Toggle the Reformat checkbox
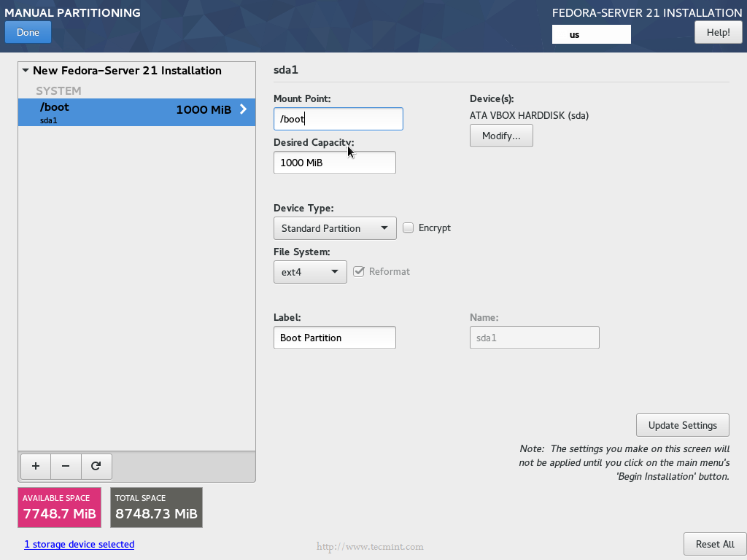The image size is (747, 560). [x=359, y=272]
